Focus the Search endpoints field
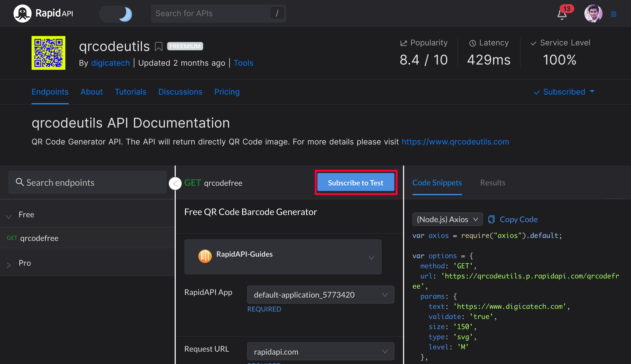 tap(88, 182)
